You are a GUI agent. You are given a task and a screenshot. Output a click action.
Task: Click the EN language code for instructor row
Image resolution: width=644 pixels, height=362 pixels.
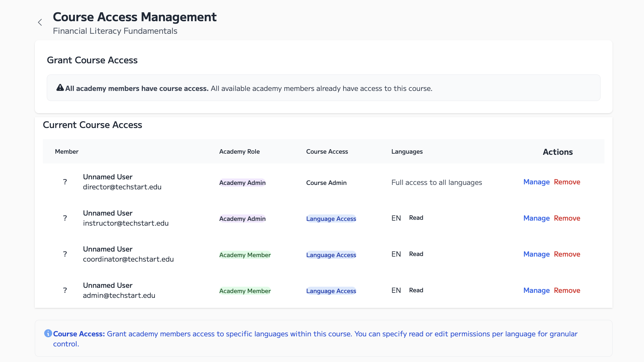coord(396,218)
